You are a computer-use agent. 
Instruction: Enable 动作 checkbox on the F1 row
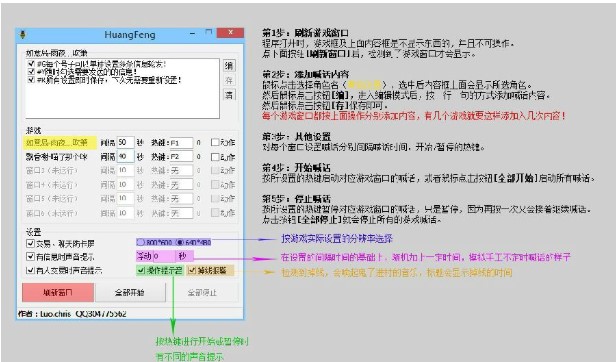click(x=215, y=142)
